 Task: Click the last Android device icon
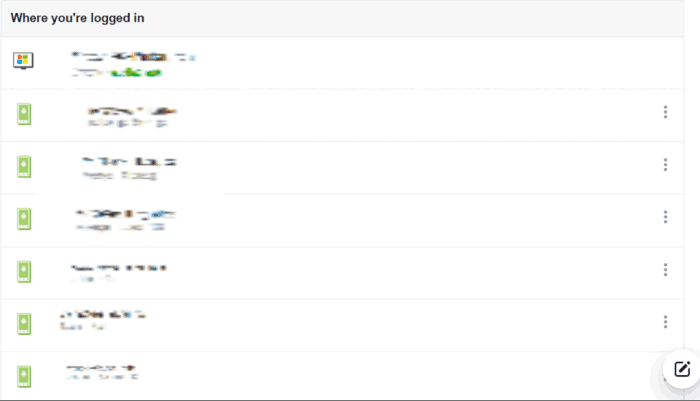click(x=24, y=376)
